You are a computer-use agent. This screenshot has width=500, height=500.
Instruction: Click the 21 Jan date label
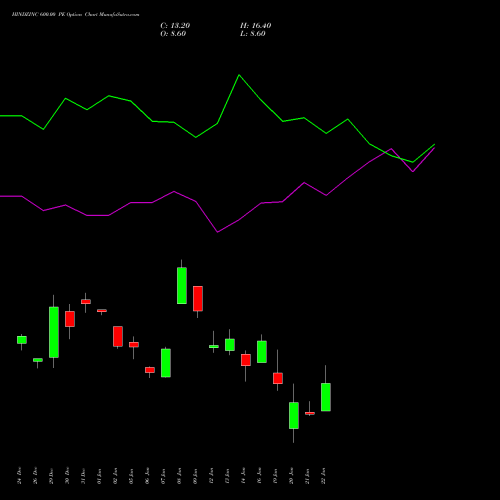coord(307,476)
